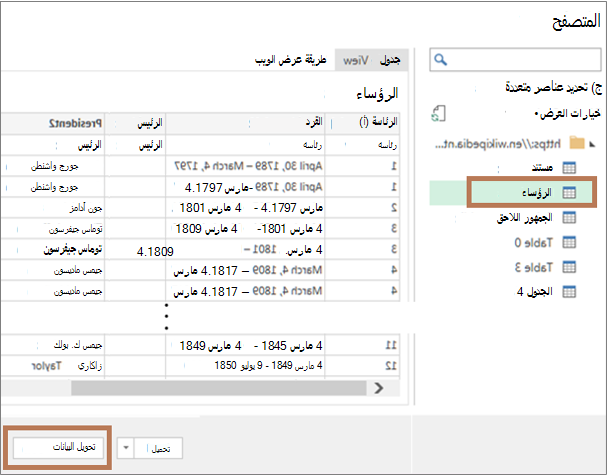Viewport: 607px width, 475px height.
Task: Click the الرئاسة (أ) column header
Action: click(x=362, y=123)
